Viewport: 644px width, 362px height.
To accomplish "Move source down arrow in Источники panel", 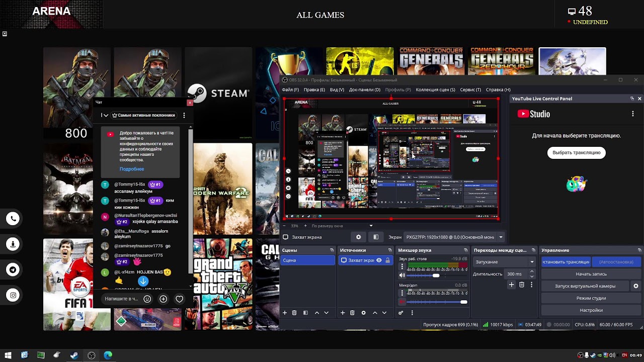I will (x=384, y=313).
